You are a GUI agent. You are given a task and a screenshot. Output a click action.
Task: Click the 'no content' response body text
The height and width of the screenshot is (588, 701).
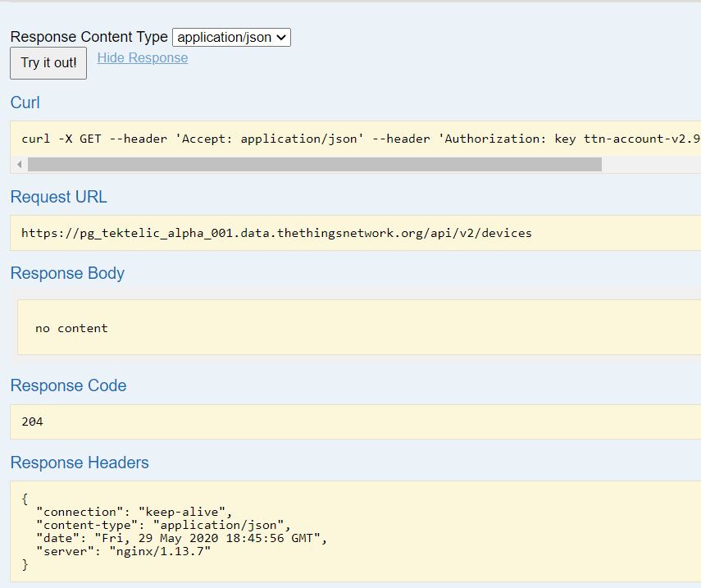tap(71, 328)
